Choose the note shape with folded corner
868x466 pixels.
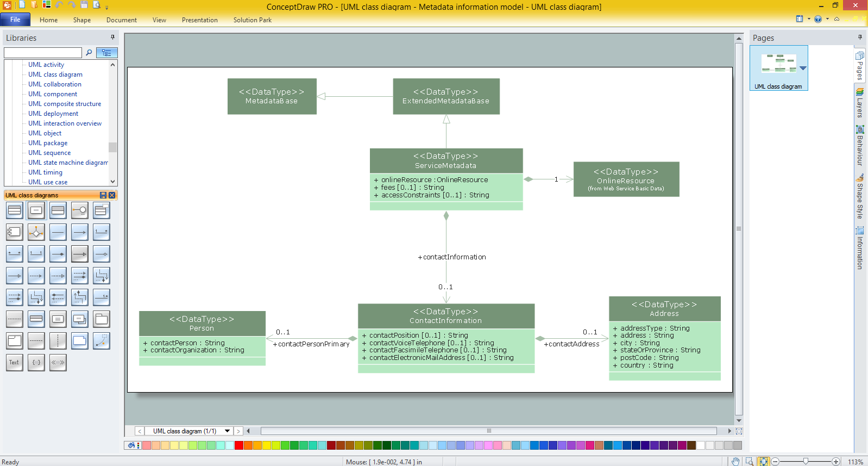[80, 341]
